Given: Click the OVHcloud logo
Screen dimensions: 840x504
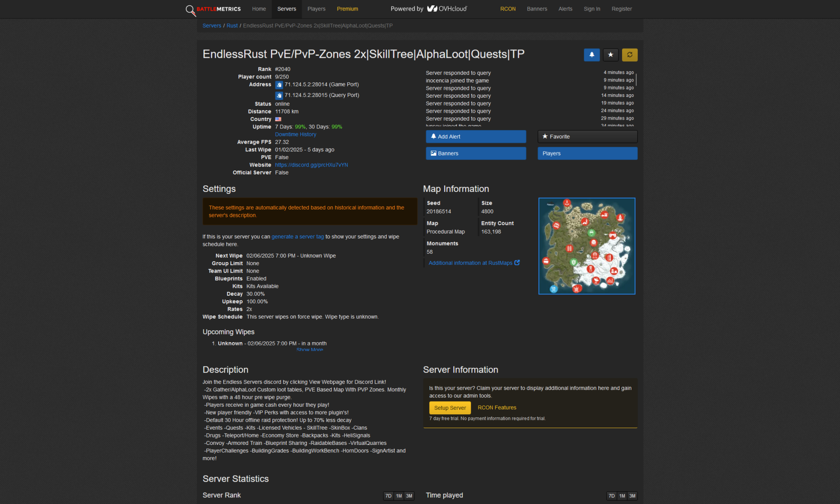Looking at the screenshot, I should [x=447, y=9].
